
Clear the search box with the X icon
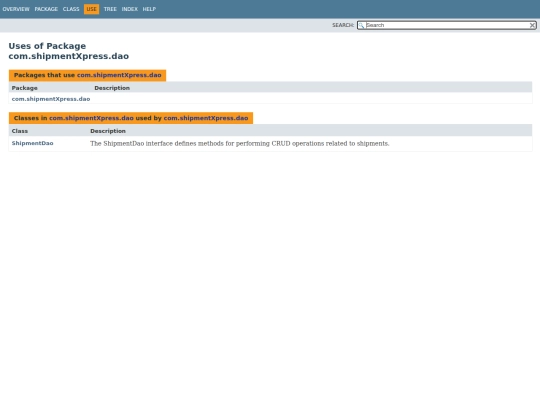click(x=532, y=25)
